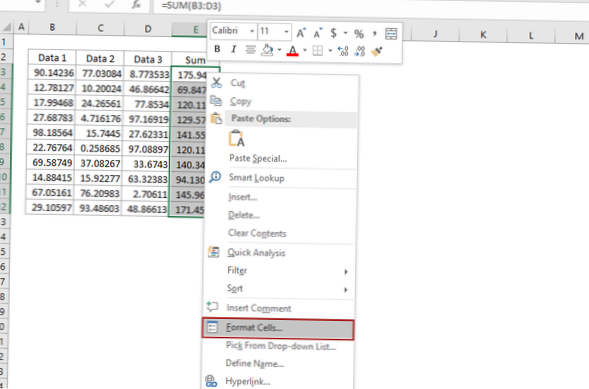Click cell containing 93.48603

pyautogui.click(x=97, y=208)
